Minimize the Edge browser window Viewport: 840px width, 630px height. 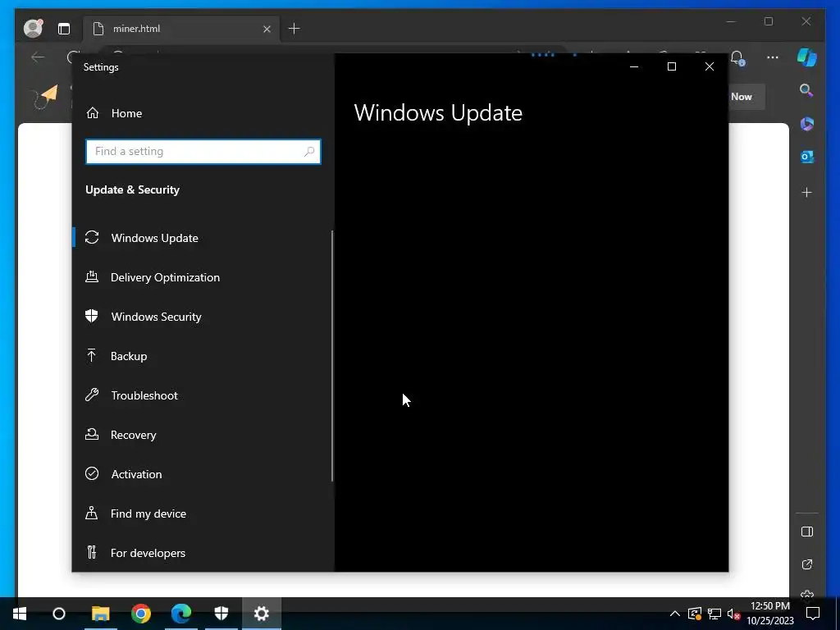pyautogui.click(x=731, y=21)
